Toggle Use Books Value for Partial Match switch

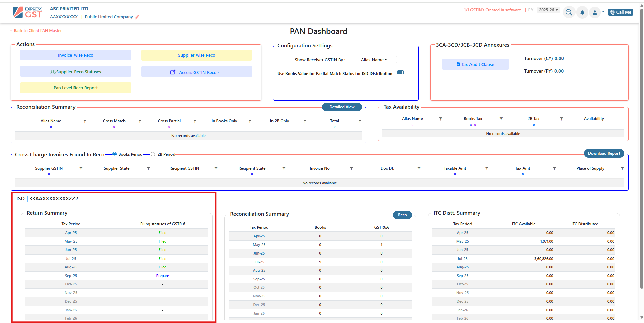(x=400, y=72)
